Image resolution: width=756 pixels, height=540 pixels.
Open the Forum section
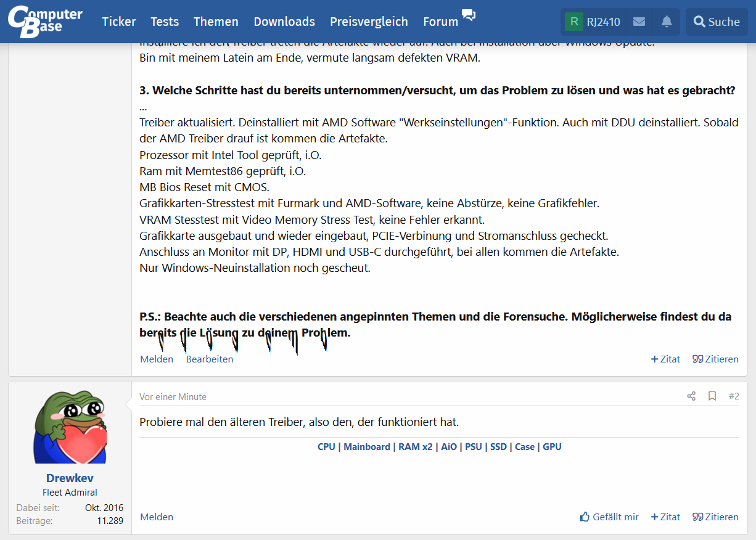[x=441, y=22]
